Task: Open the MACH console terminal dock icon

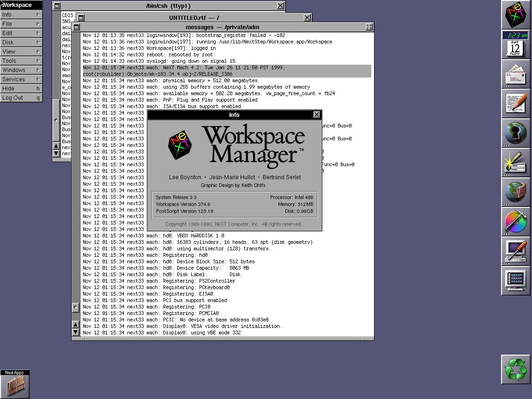Action: [x=515, y=281]
